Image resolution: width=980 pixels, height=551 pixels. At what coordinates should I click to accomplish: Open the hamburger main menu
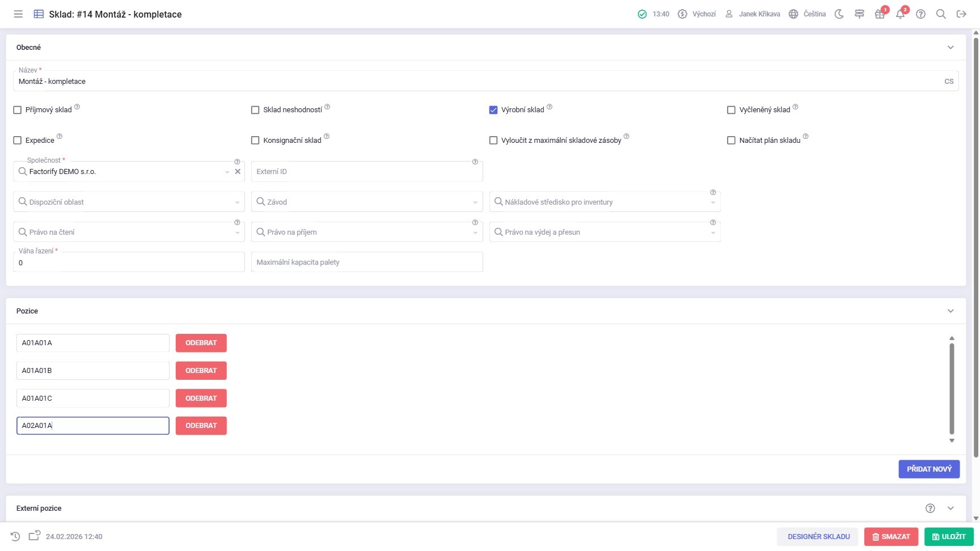(18, 14)
